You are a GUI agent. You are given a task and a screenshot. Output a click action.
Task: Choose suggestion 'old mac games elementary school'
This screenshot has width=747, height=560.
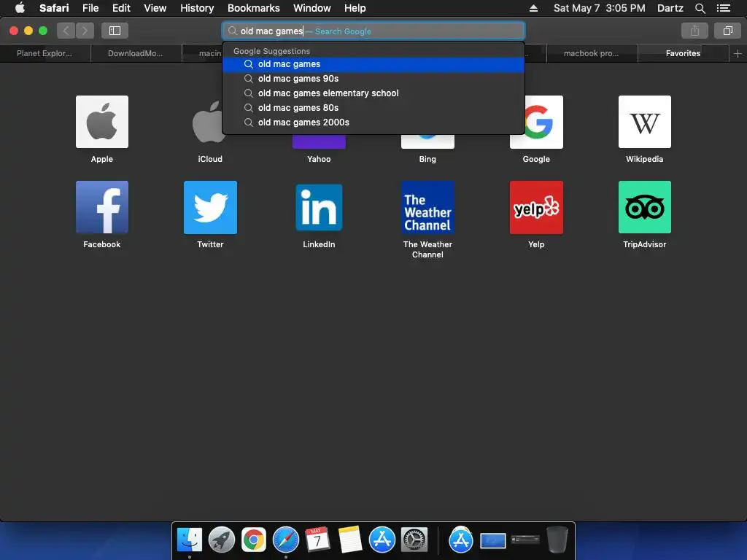tap(373, 93)
